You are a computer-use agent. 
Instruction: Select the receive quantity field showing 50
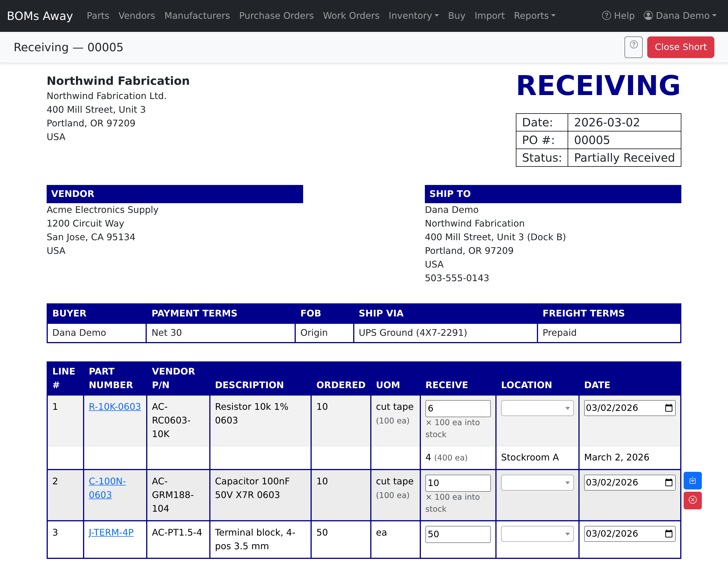click(x=458, y=534)
